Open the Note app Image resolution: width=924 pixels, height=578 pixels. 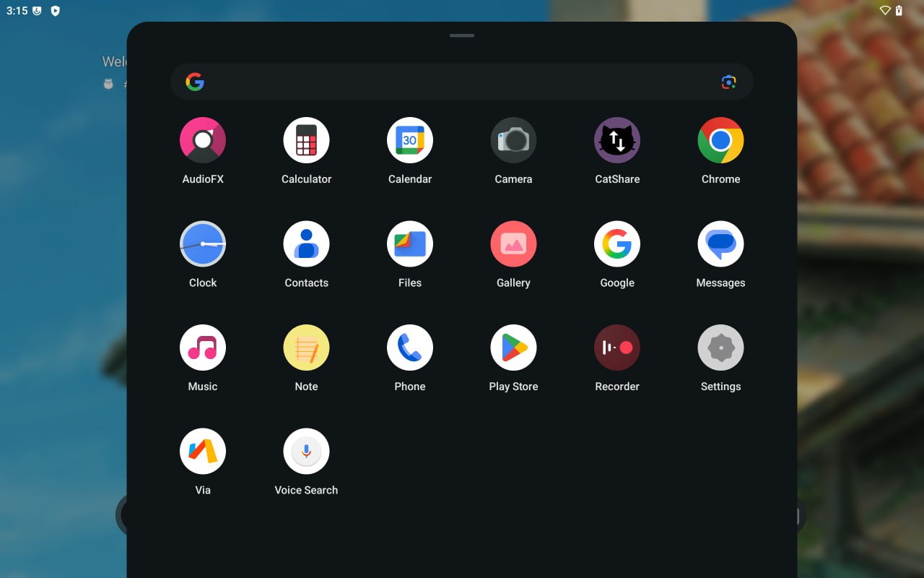tap(306, 348)
